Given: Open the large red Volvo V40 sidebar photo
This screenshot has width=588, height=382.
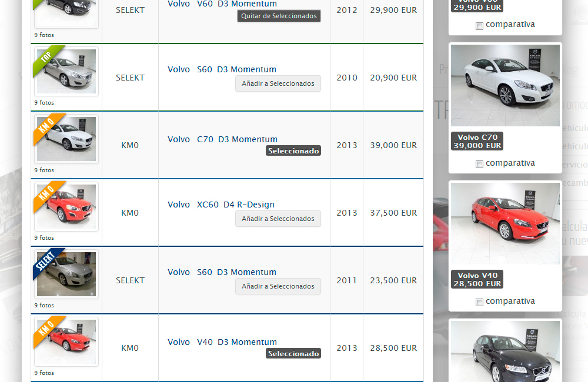Looking at the screenshot, I should (x=505, y=223).
